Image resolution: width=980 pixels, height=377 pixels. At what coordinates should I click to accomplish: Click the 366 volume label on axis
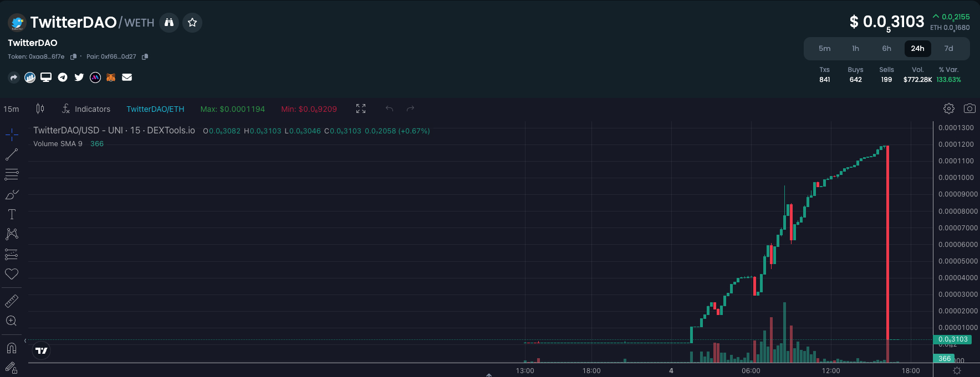point(945,359)
